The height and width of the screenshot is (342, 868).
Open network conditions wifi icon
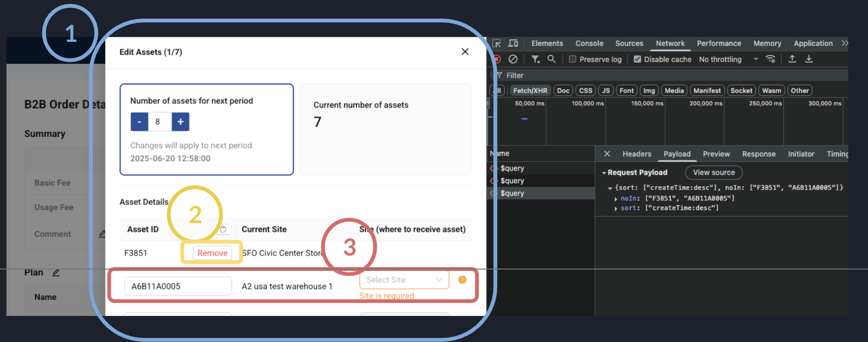tap(770, 59)
